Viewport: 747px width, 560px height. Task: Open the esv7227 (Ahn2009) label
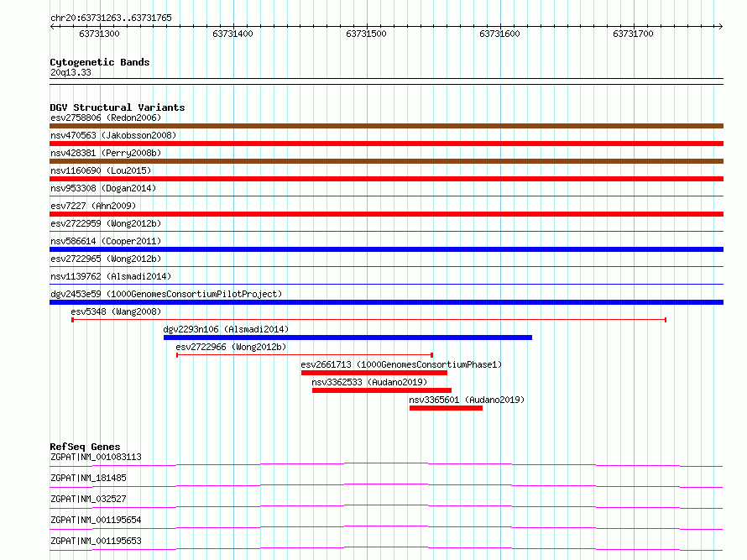point(93,206)
